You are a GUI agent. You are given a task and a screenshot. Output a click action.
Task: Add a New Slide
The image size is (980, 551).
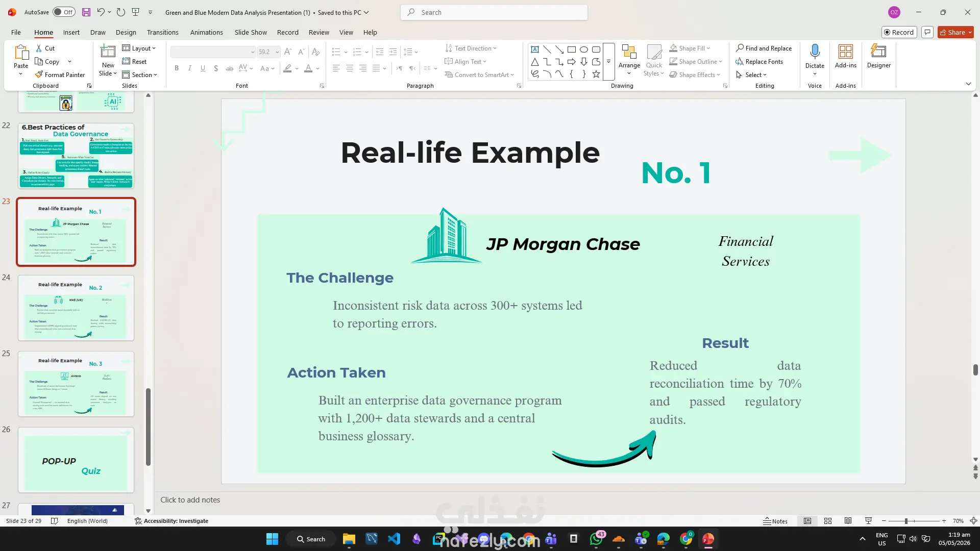108,60
